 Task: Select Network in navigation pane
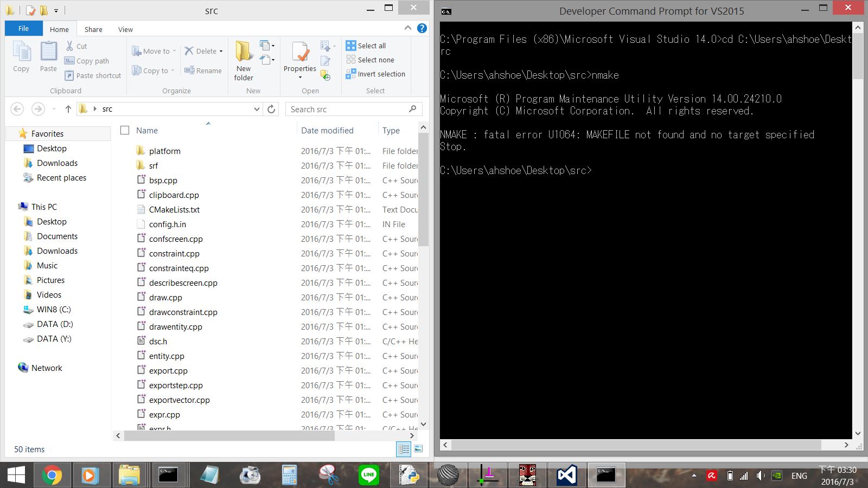click(47, 368)
